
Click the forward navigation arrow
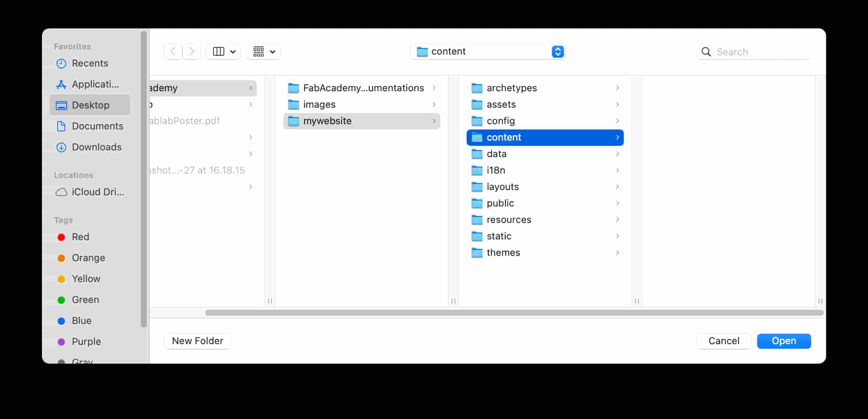click(x=191, y=51)
